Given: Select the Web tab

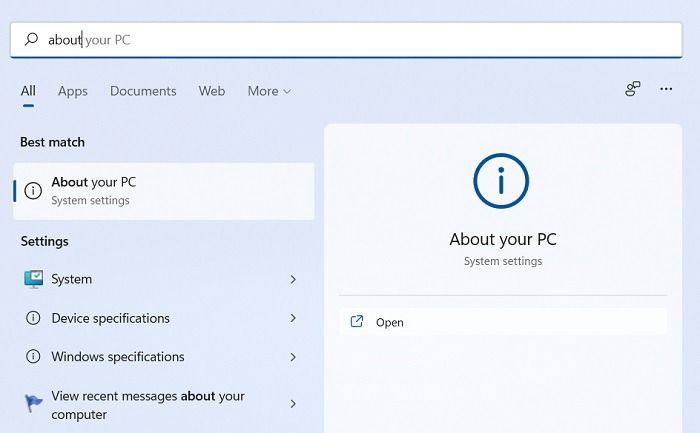Looking at the screenshot, I should click(212, 91).
